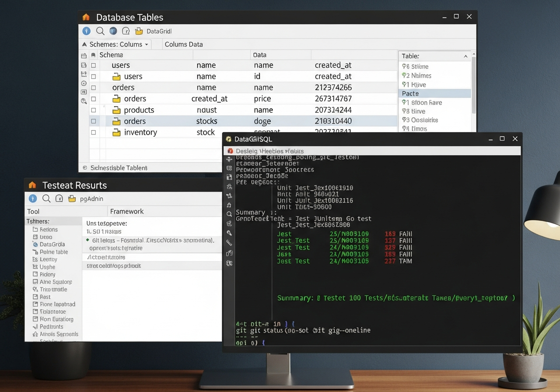Click Leertoy in the Testeat list

(x=49, y=259)
